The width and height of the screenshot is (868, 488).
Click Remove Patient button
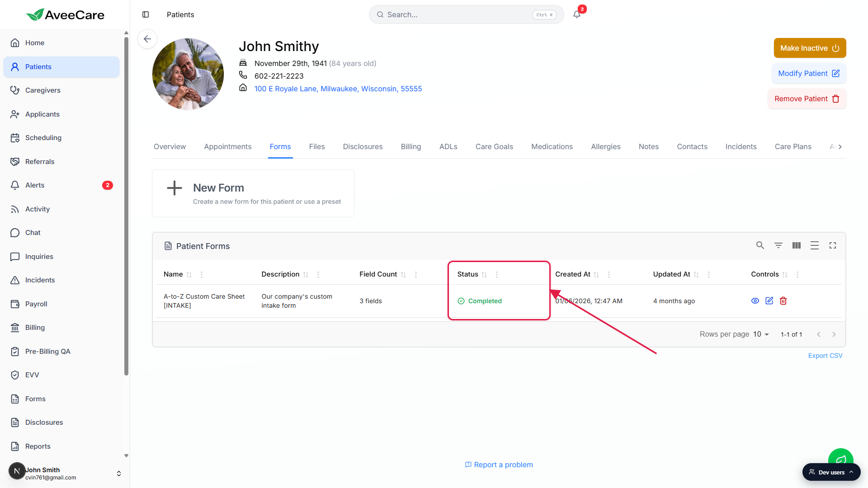pos(807,99)
